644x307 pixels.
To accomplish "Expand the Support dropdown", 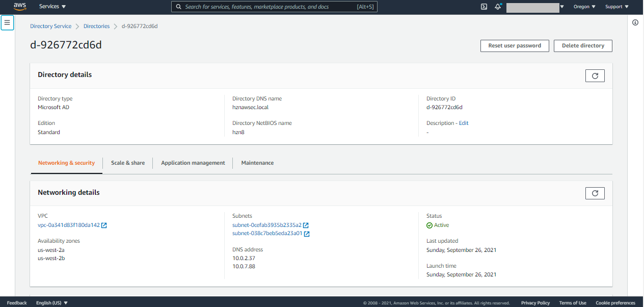I will pyautogui.click(x=616, y=7).
